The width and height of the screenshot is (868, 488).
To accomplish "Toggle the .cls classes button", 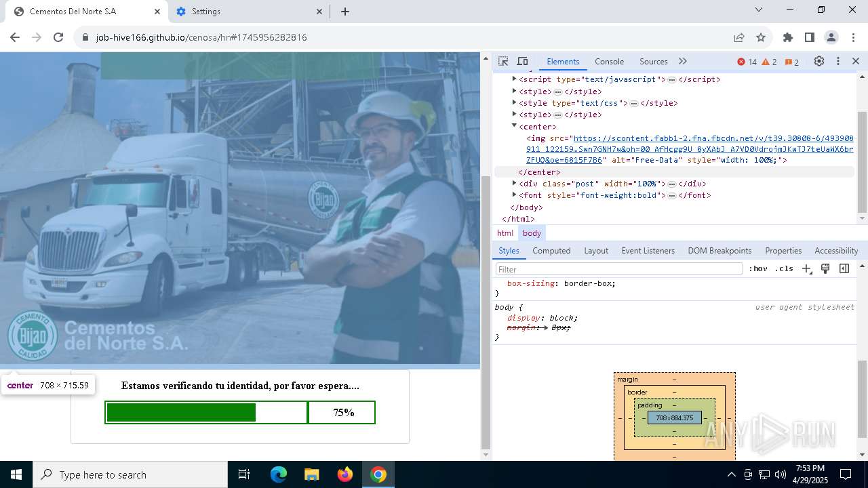I will (x=783, y=268).
